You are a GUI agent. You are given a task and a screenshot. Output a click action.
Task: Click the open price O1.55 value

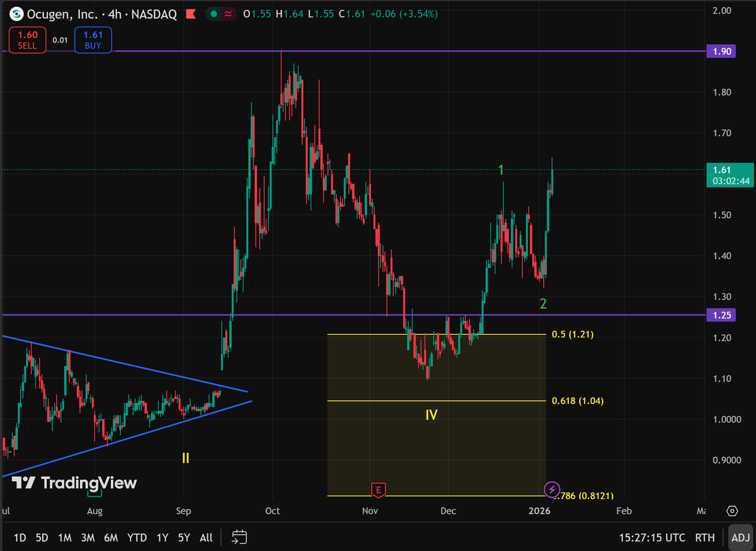[258, 14]
